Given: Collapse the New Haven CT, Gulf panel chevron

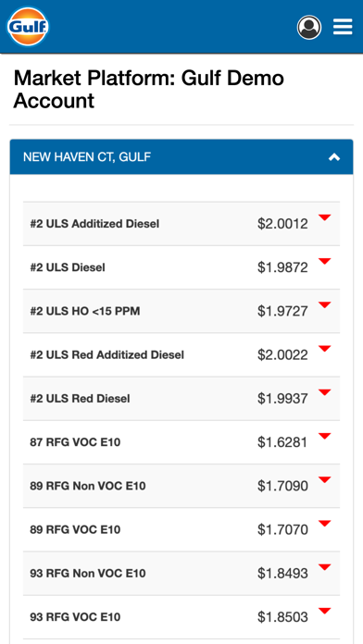Looking at the screenshot, I should click(x=334, y=157).
